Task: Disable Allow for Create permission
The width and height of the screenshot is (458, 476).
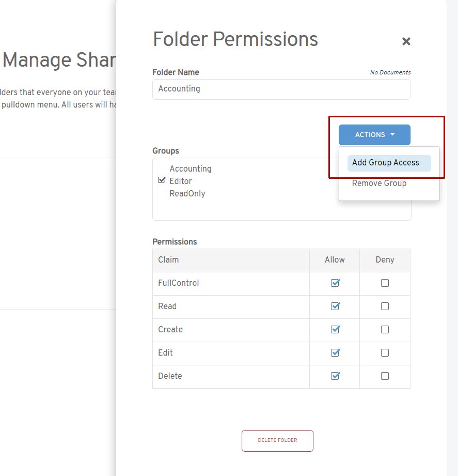Action: pyautogui.click(x=335, y=330)
